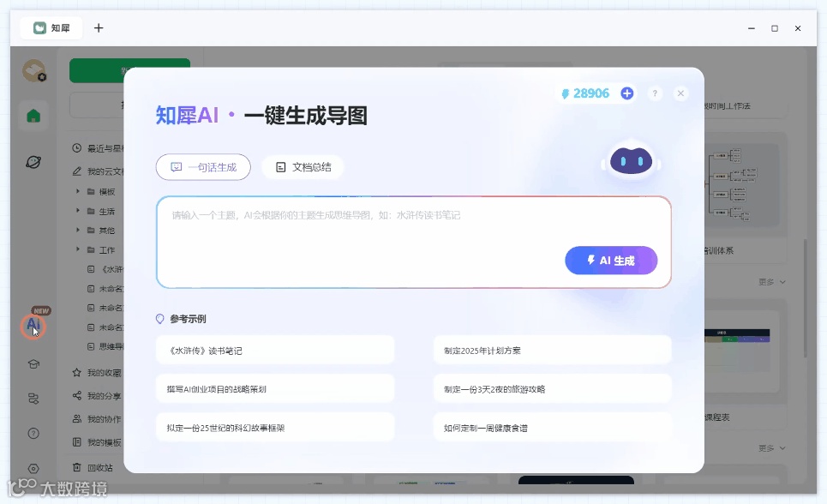Click the plus icon to add credits
The height and width of the screenshot is (504, 827).
point(626,93)
